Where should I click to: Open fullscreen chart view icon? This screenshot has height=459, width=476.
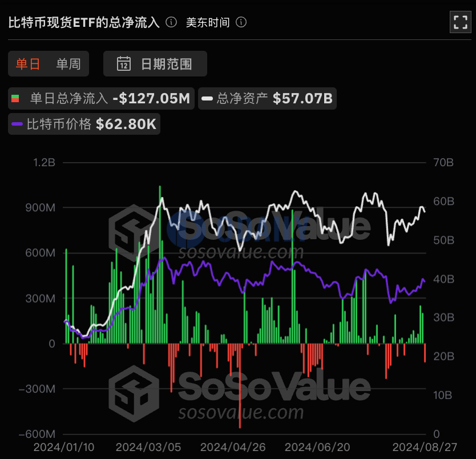(x=460, y=22)
